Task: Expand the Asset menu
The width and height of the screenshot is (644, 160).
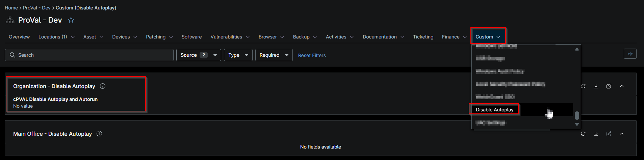Action: (x=93, y=37)
